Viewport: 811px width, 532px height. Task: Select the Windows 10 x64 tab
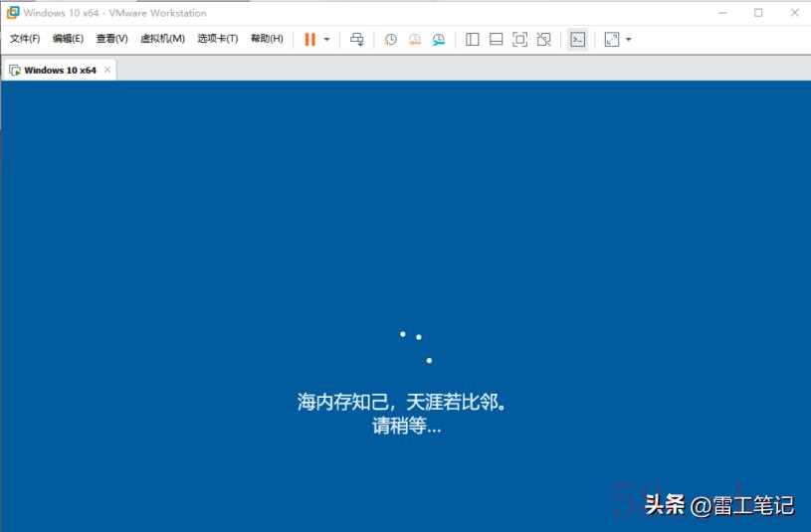(x=60, y=70)
